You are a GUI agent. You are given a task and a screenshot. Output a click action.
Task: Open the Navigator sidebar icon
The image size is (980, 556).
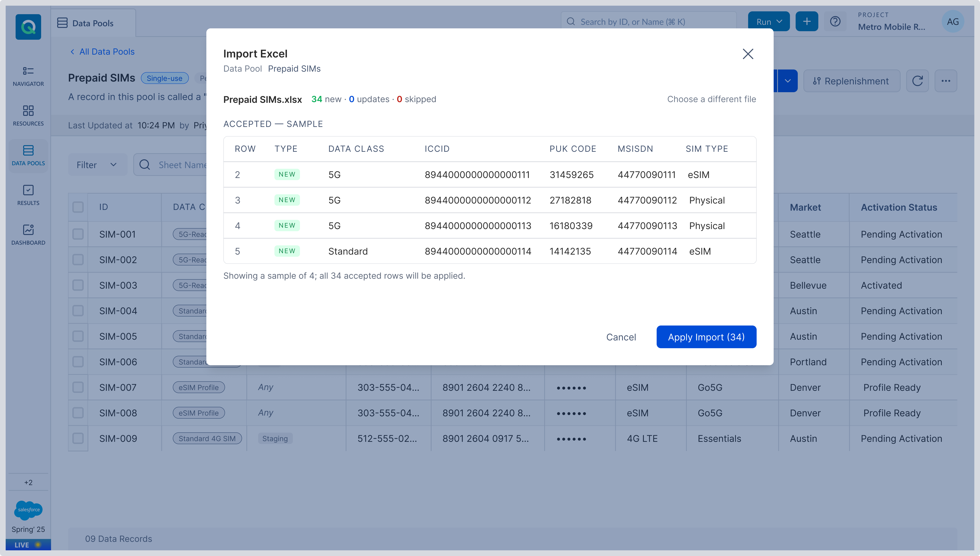[x=28, y=76]
